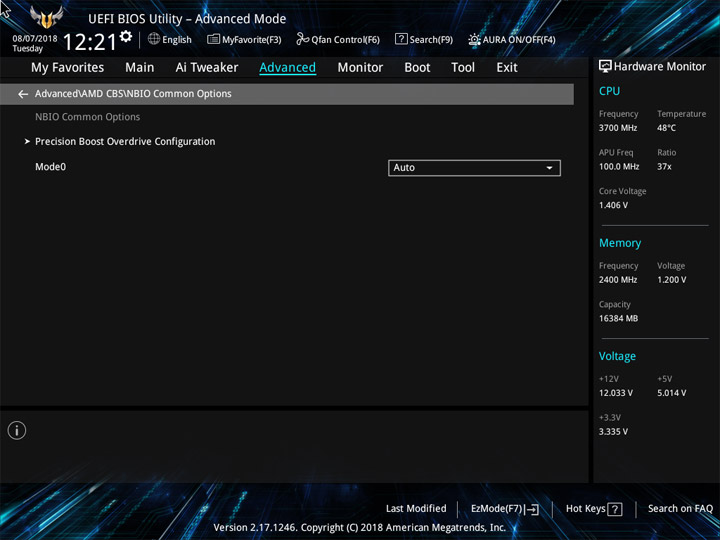Click the Hot Keys question mark box

[x=614, y=509]
